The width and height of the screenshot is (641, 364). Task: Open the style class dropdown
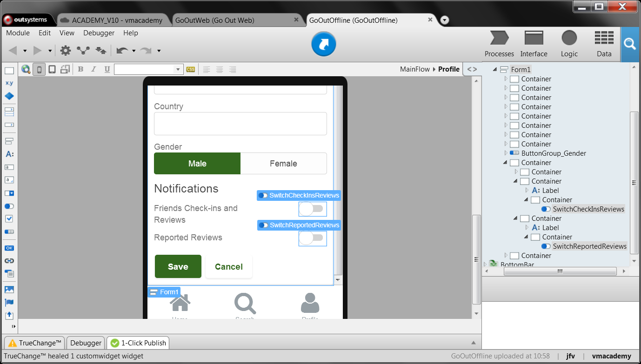coord(178,69)
